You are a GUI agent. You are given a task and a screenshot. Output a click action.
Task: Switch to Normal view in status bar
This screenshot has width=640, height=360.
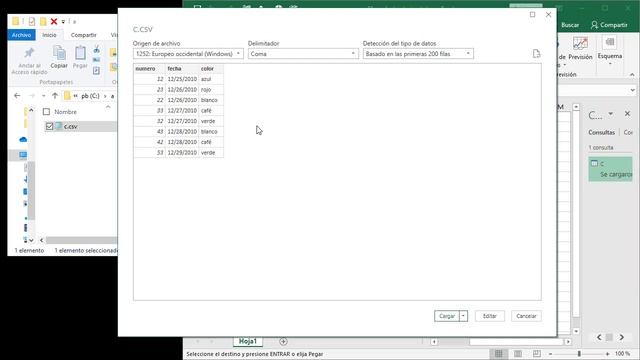tap(498, 354)
